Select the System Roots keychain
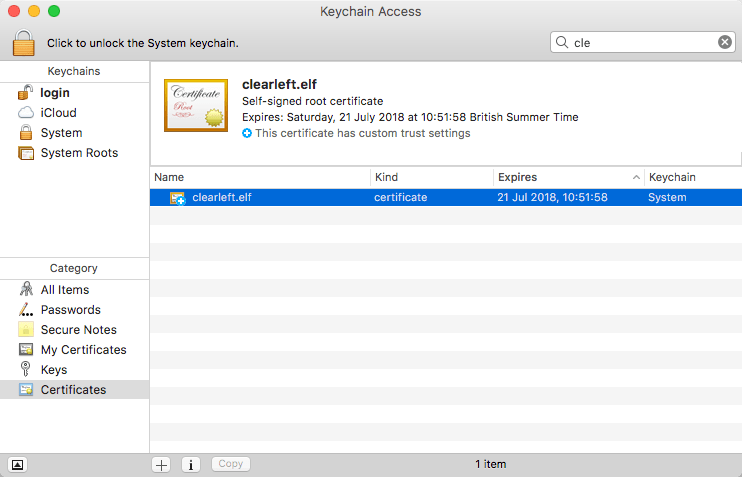This screenshot has width=742, height=477. coord(75,153)
